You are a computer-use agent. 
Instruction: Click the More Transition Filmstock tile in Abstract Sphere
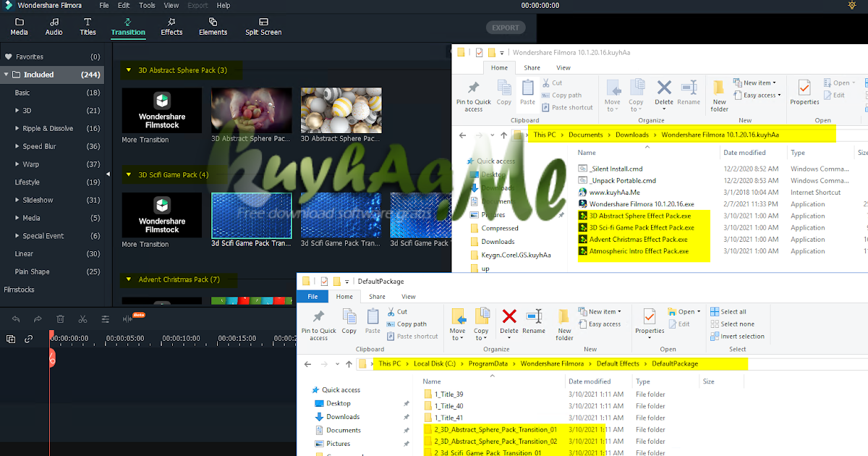point(161,110)
